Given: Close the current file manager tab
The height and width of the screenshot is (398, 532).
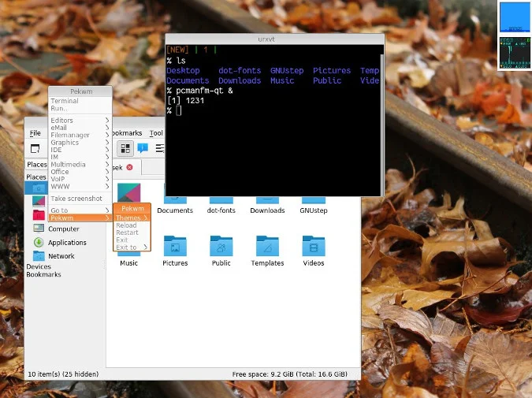Looking at the screenshot, I should tap(130, 167).
